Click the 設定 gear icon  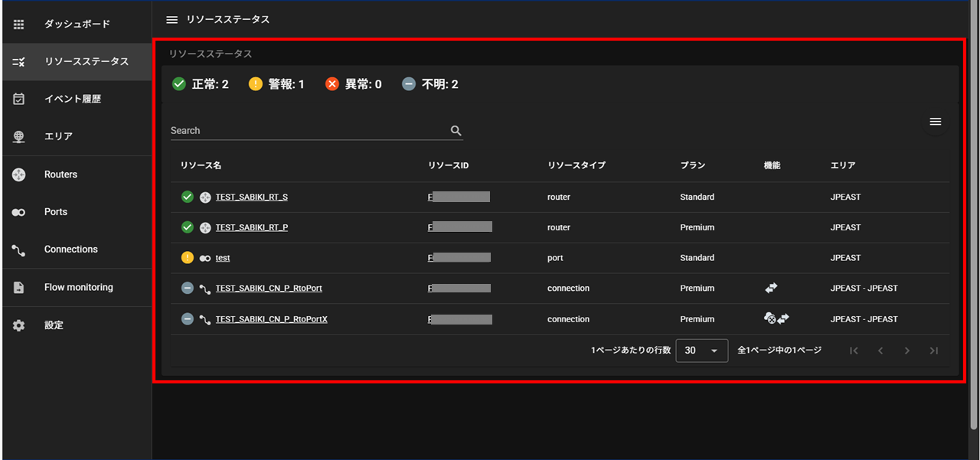[x=19, y=325]
